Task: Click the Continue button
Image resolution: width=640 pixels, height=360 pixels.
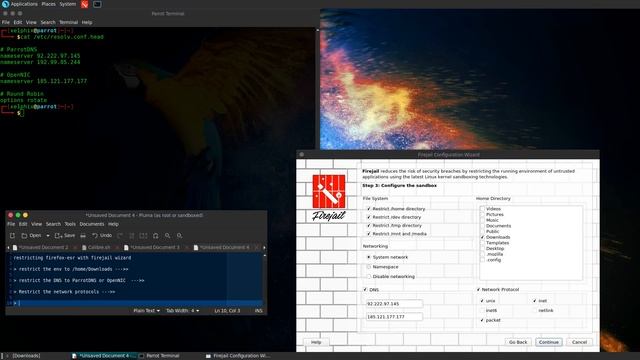Action: click(x=549, y=342)
